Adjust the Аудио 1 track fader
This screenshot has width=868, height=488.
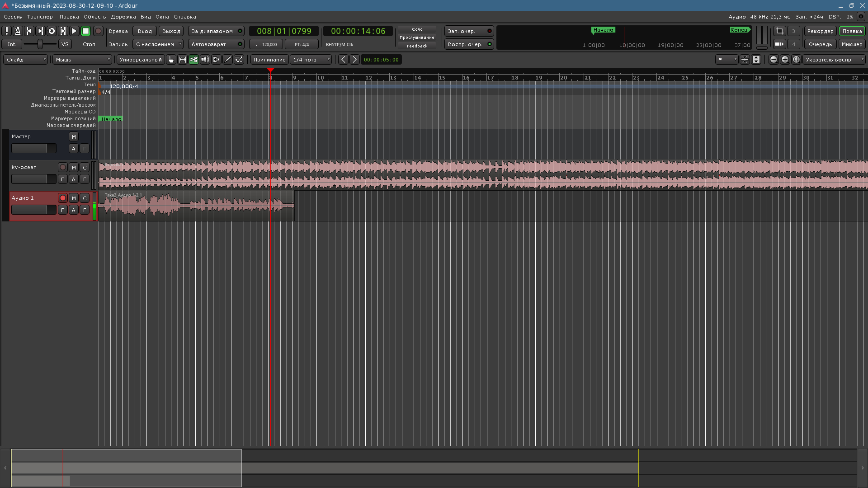tap(34, 210)
